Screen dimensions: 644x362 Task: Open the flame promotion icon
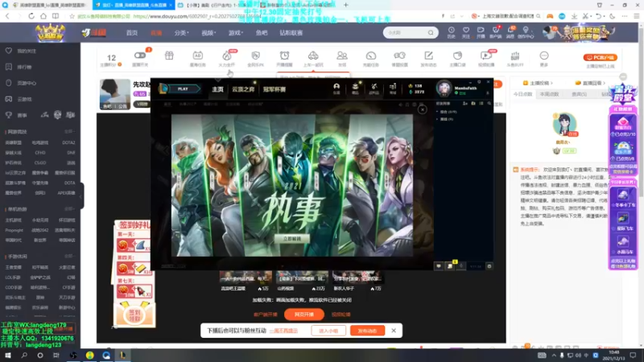point(226,56)
